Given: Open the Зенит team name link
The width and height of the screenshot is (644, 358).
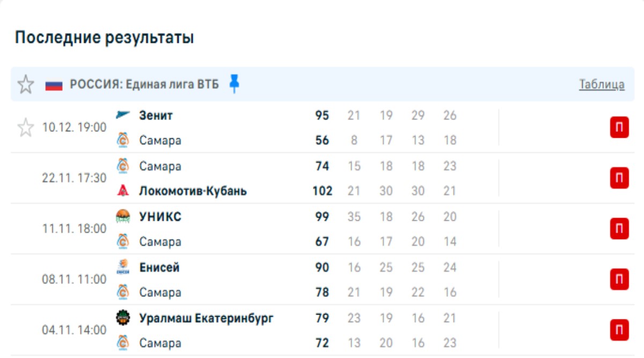Looking at the screenshot, I should pos(156,115).
